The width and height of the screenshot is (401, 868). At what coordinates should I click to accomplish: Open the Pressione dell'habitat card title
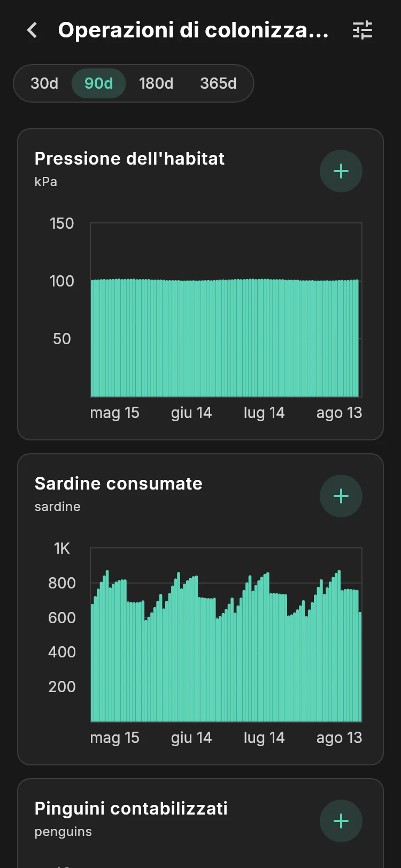coord(129,158)
